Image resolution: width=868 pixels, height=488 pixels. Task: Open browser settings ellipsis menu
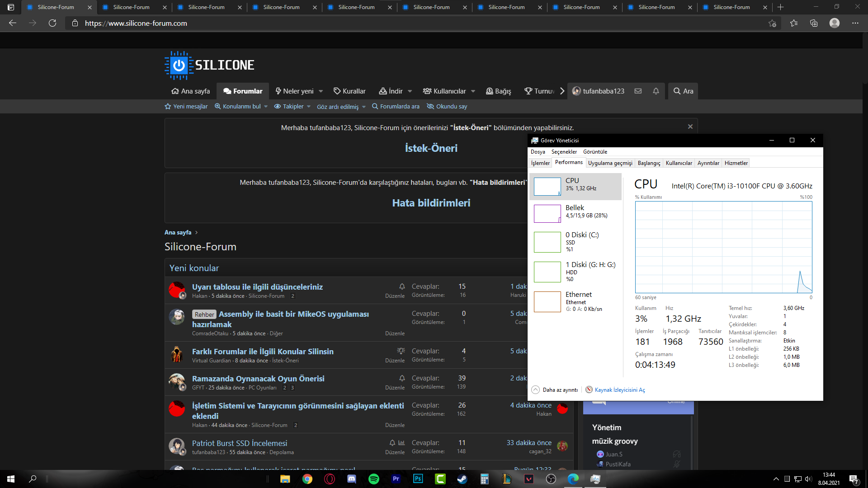855,23
